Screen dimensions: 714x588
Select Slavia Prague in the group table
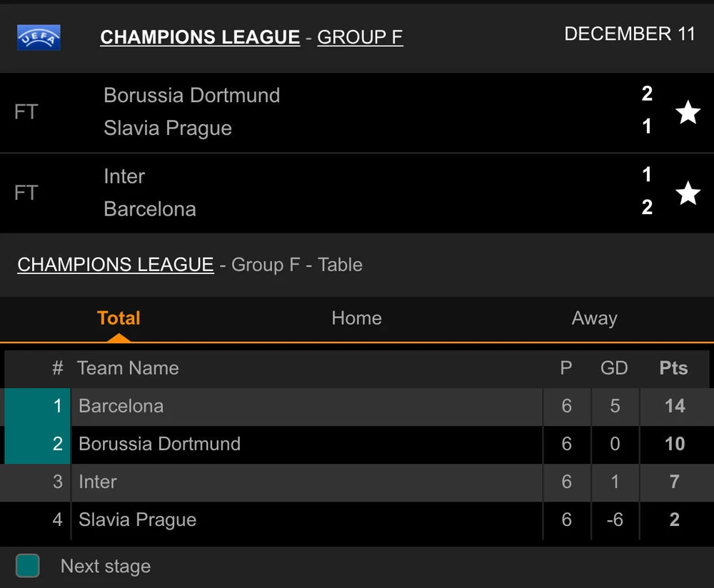[137, 519]
